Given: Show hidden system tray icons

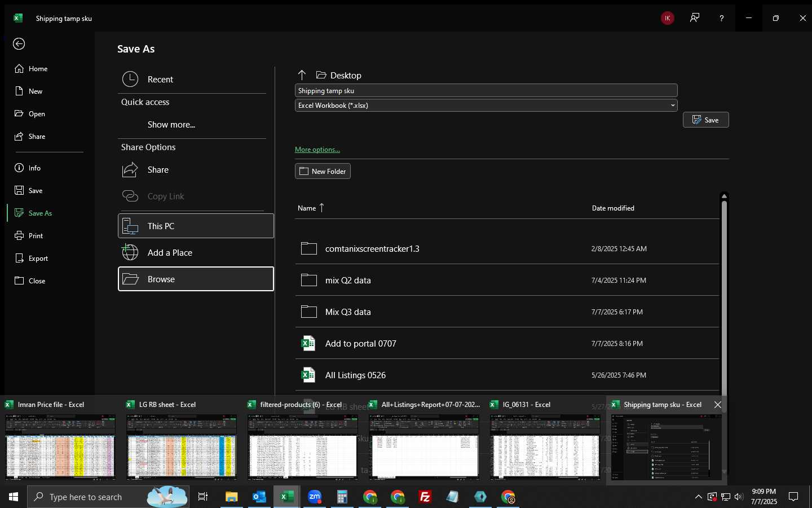Looking at the screenshot, I should [698, 497].
